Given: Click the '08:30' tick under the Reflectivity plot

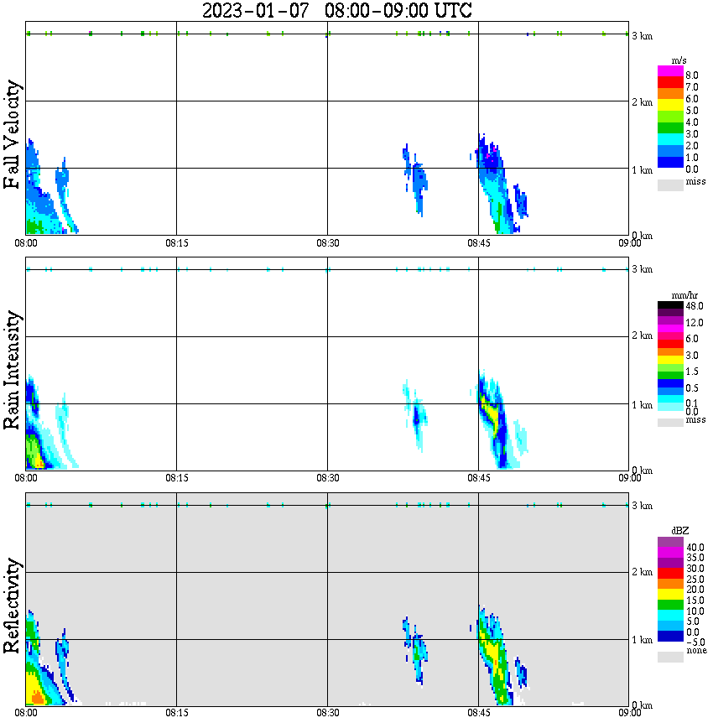Looking at the screenshot, I should click(328, 712).
